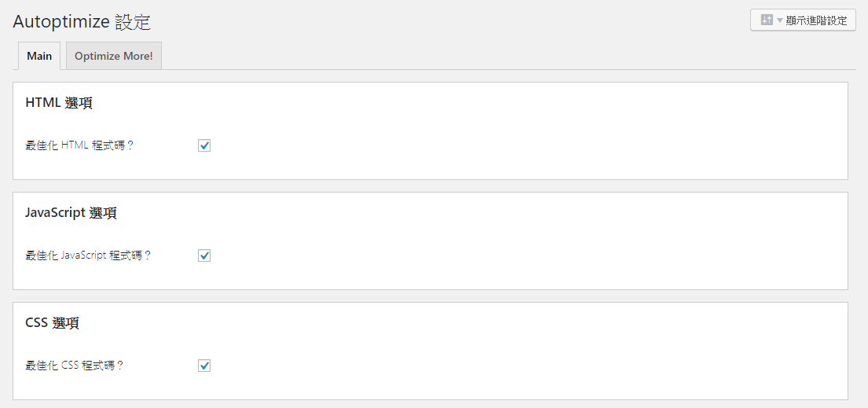868x408 pixels.
Task: Click empty area inside HTML 選項 panel
Action: pos(526,131)
